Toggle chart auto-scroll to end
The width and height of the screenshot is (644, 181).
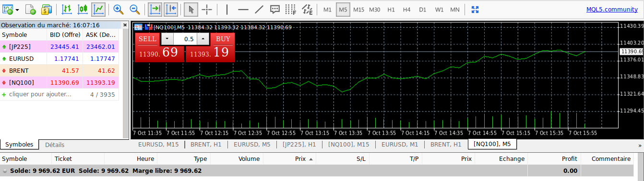click(155, 9)
